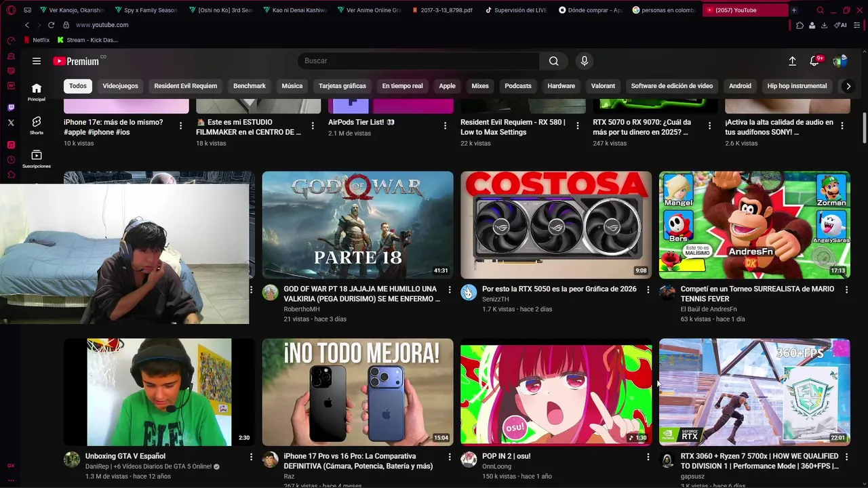Open the Easy Setup lines icon

(856, 25)
